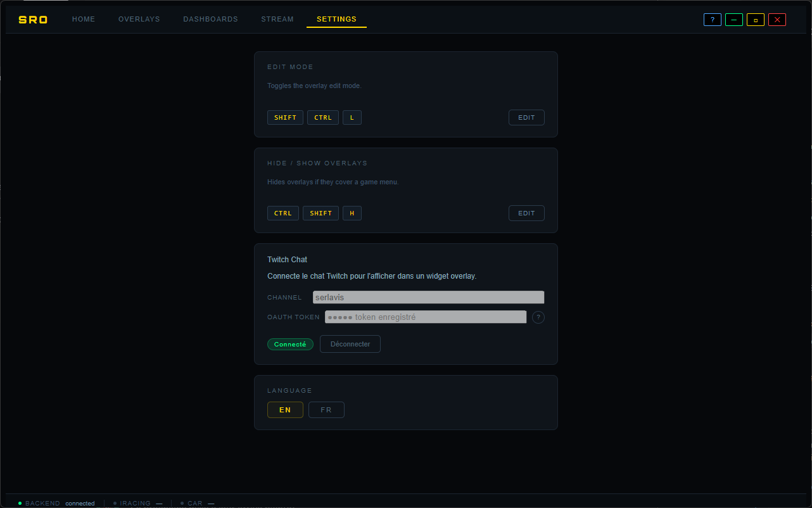The height and width of the screenshot is (508, 812).
Task: Click the Twitch Chat heading
Action: point(287,260)
